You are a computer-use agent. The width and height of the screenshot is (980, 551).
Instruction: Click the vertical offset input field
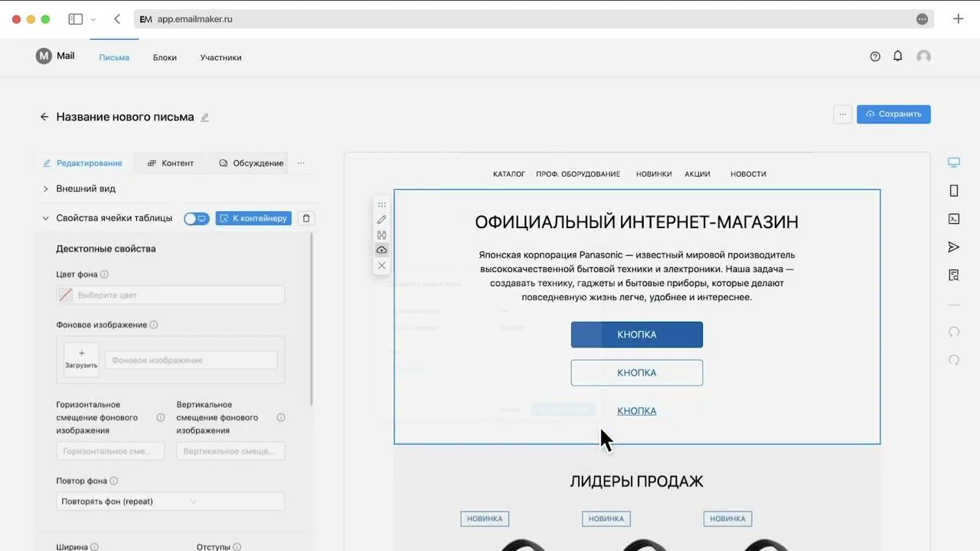point(230,451)
